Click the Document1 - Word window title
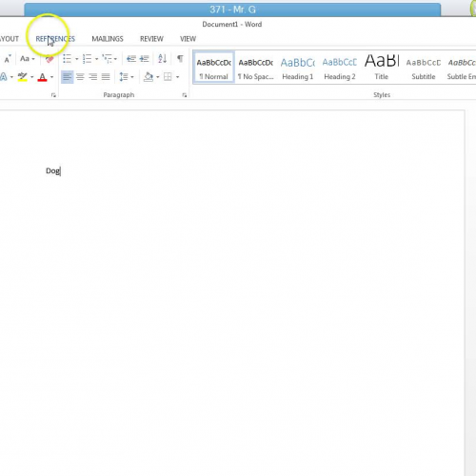This screenshot has width=476, height=476. (x=232, y=25)
